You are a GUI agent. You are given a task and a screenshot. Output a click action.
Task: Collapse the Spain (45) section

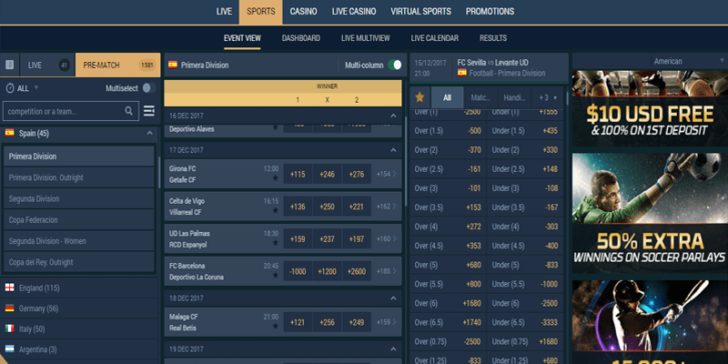tap(150, 133)
